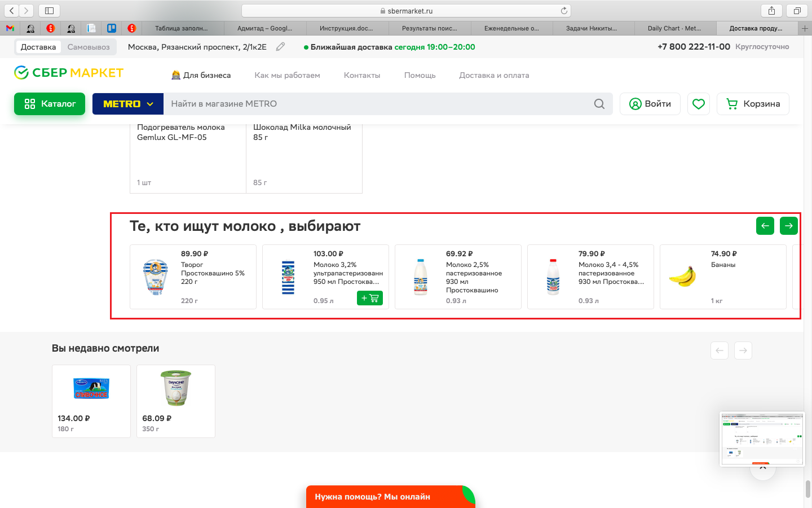
Task: Open Шоколад Milka молочный 85 г card
Action: pyautogui.click(x=304, y=158)
